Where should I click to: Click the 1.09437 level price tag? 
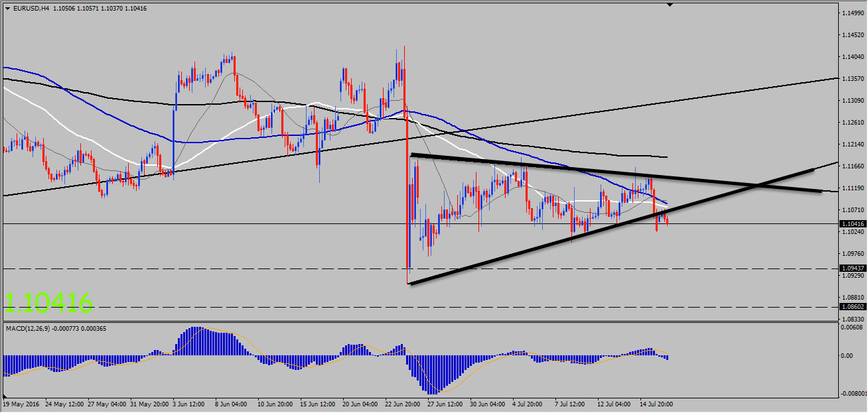coord(853,268)
